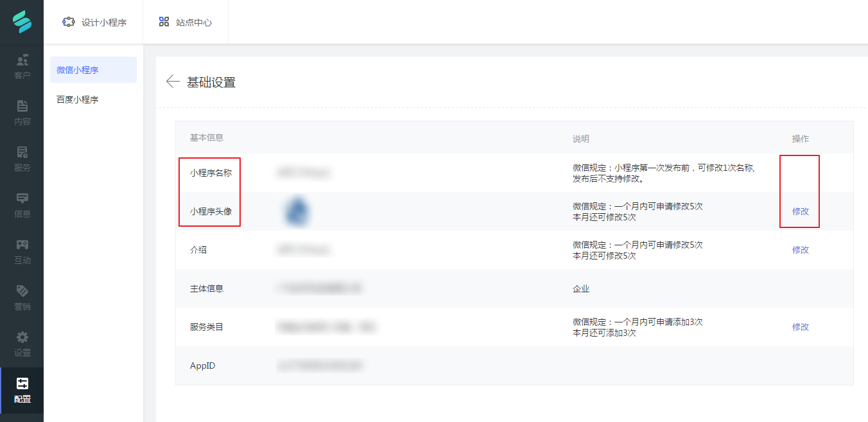The height and width of the screenshot is (422, 868).
Task: Click the AppID row label
Action: click(202, 365)
